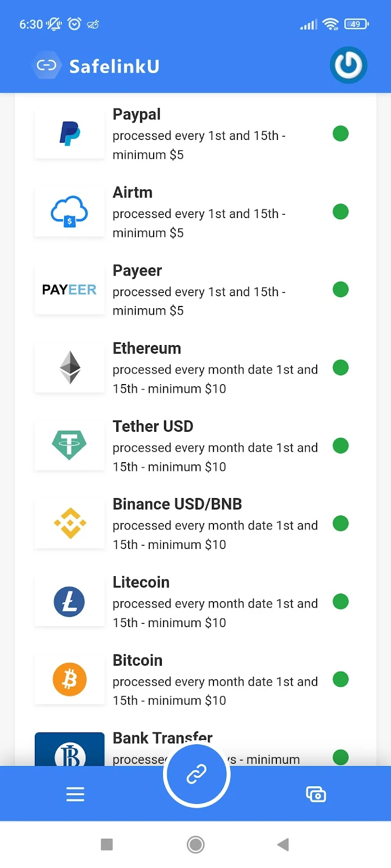Viewport: 391px width, 868px height.
Task: Select the Bitcoin green status dot
Action: pos(340,679)
